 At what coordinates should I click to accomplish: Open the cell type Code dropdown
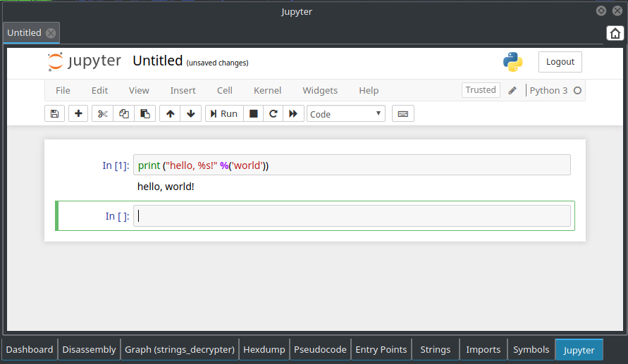pos(346,113)
